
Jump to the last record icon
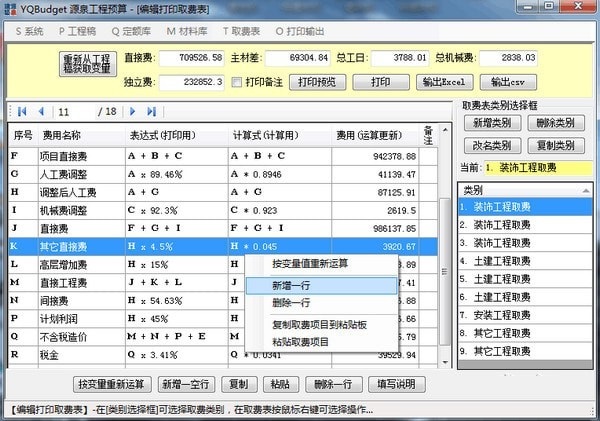tap(152, 111)
